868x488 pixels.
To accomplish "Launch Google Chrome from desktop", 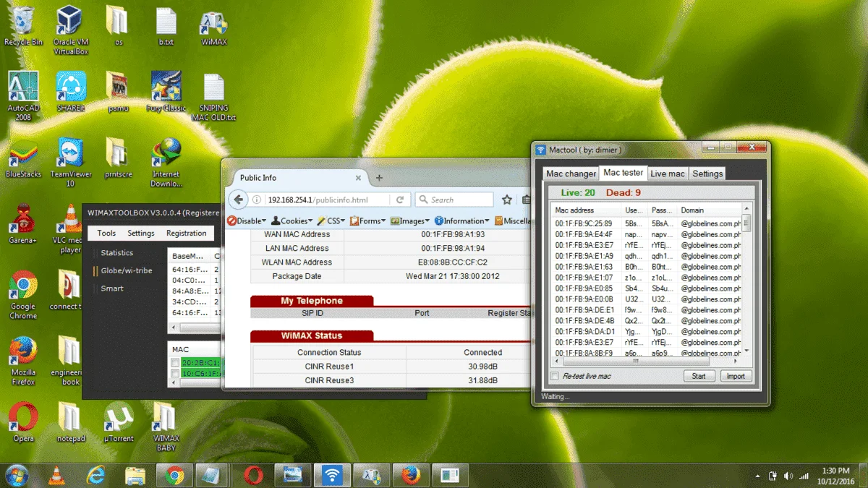I will point(23,296).
